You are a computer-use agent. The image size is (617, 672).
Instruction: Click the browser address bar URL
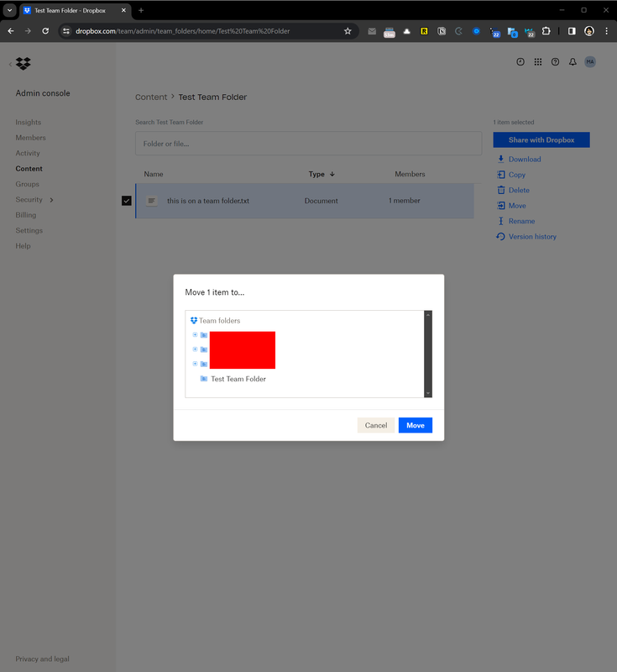pyautogui.click(x=183, y=31)
